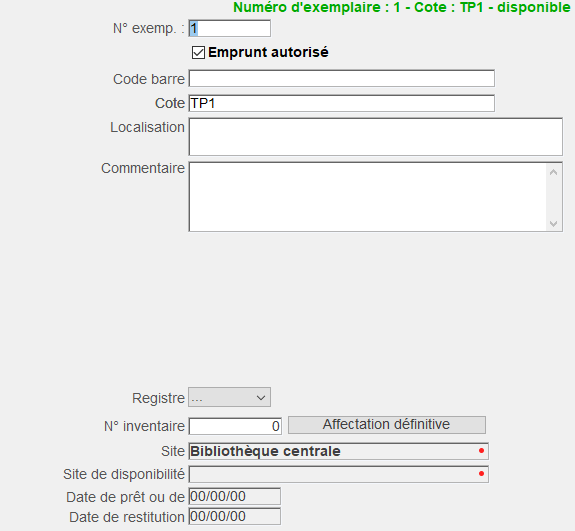
Task: Click the N° exemp. input field
Action: 230,29
